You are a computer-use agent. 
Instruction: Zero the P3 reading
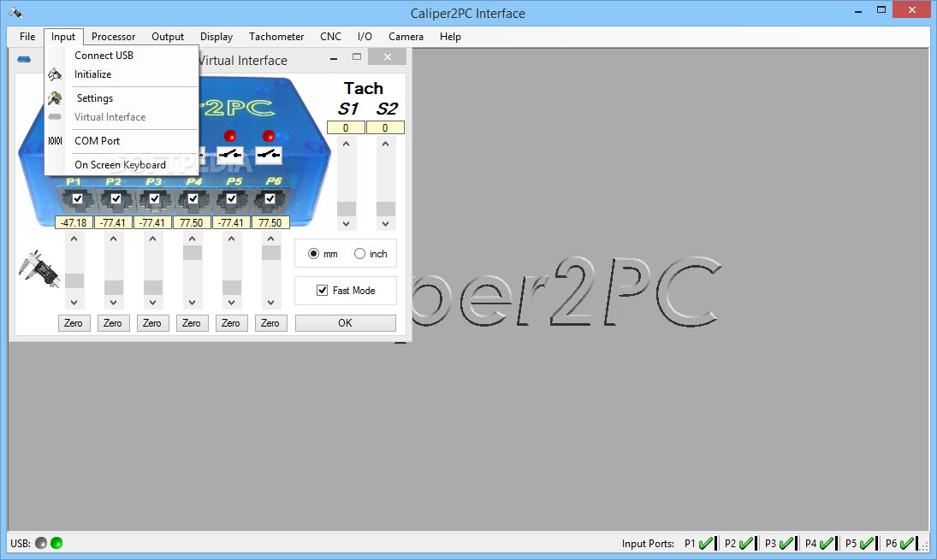(x=152, y=323)
